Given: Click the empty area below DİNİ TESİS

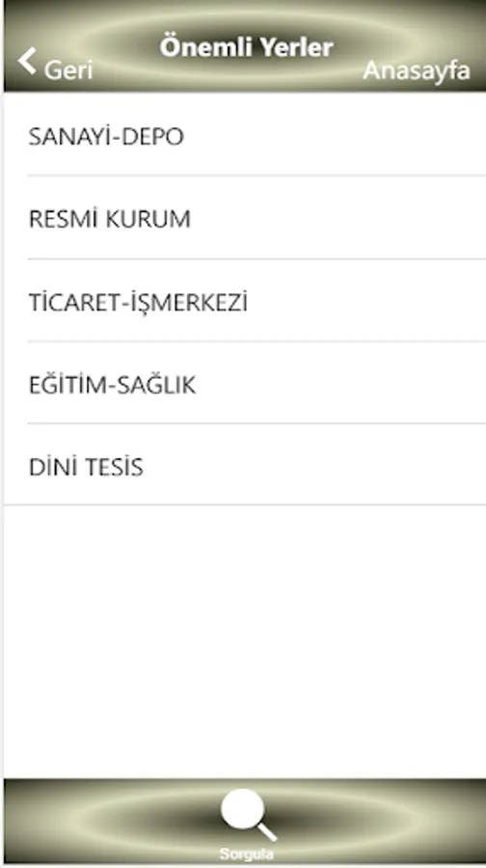Looking at the screenshot, I should [245, 641].
